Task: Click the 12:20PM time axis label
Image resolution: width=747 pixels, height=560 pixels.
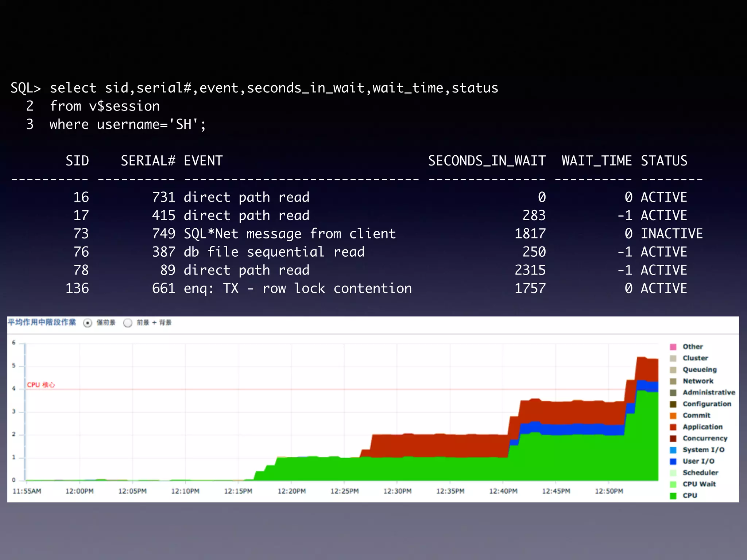Action: (291, 491)
